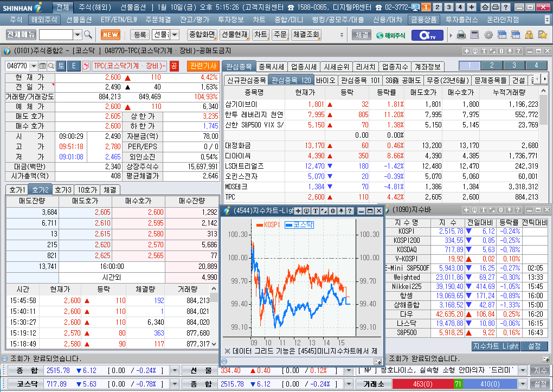Viewport: 553px width, 392px height.
Task: Click the blue 410(0) decliners bar
Action: [x=490, y=384]
